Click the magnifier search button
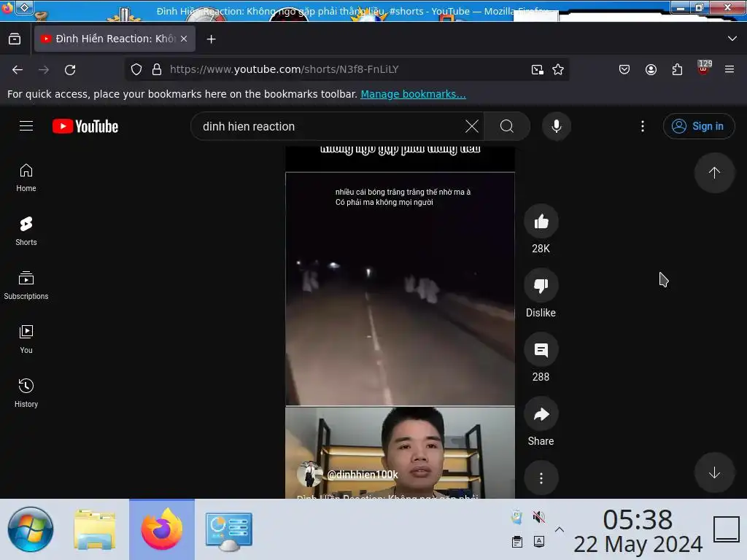This screenshot has height=560, width=747. click(x=507, y=126)
